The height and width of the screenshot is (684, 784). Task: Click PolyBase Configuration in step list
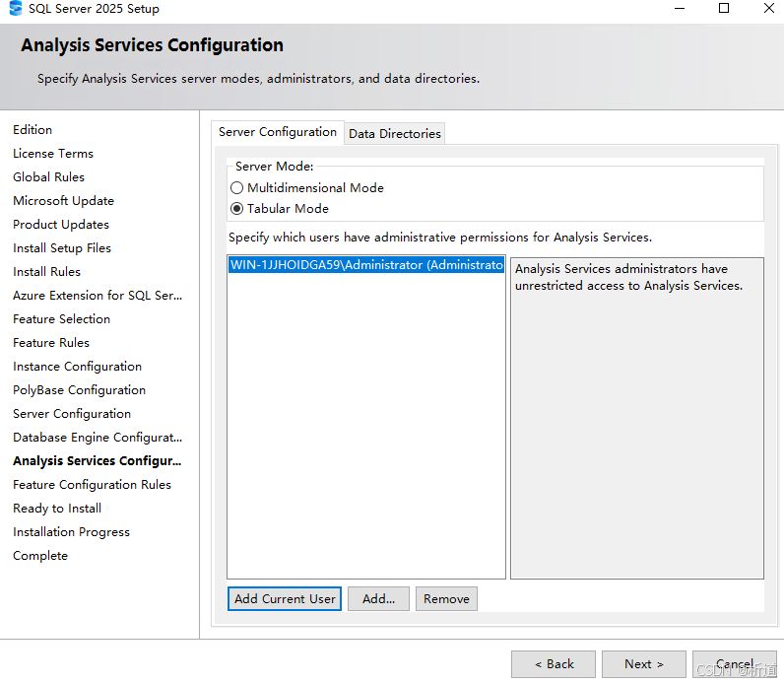(79, 390)
